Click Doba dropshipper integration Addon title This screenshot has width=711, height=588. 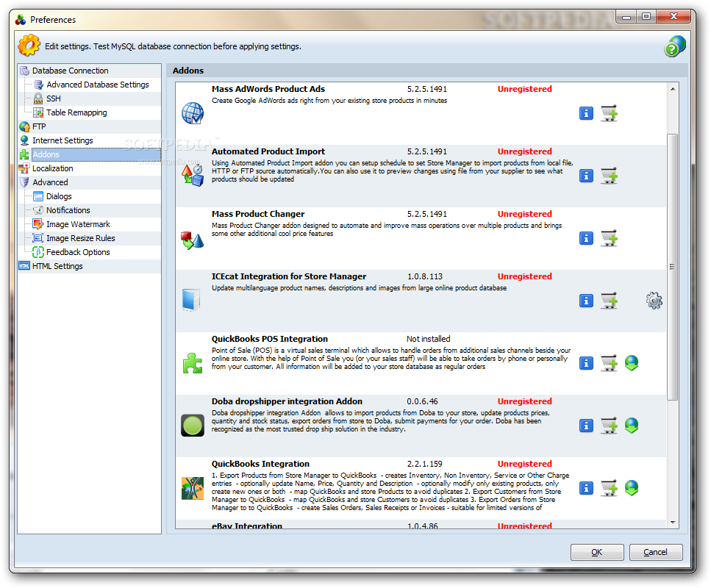pos(287,402)
